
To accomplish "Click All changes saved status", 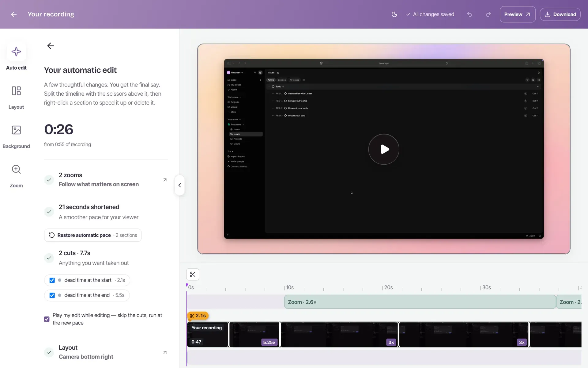I will click(430, 14).
